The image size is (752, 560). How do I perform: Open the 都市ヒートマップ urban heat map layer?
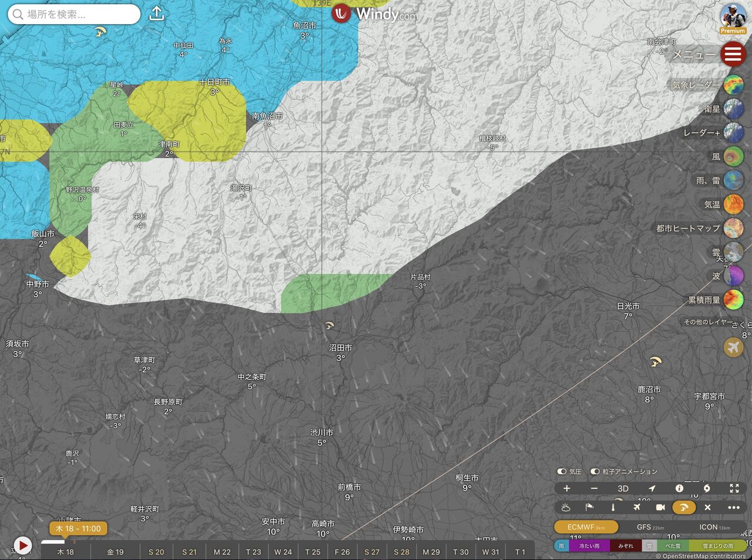point(733,228)
